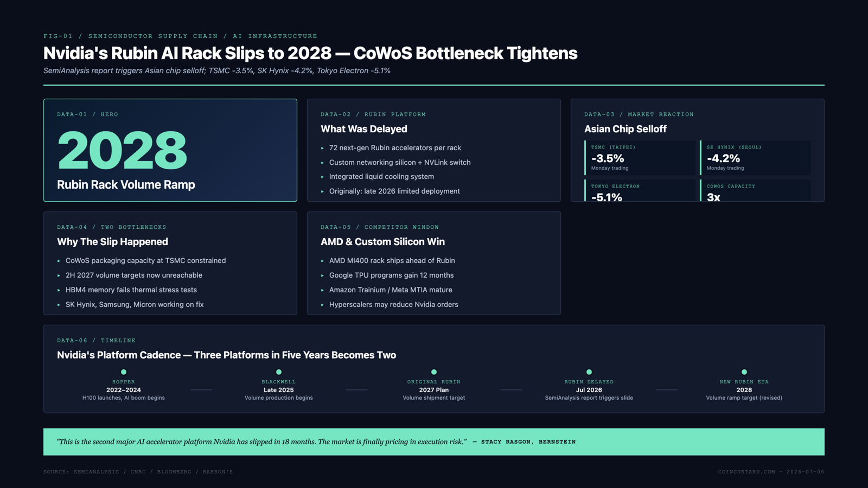Click 'Volume production begins' caption
Screen dimensions: 868x488
click(x=279, y=398)
